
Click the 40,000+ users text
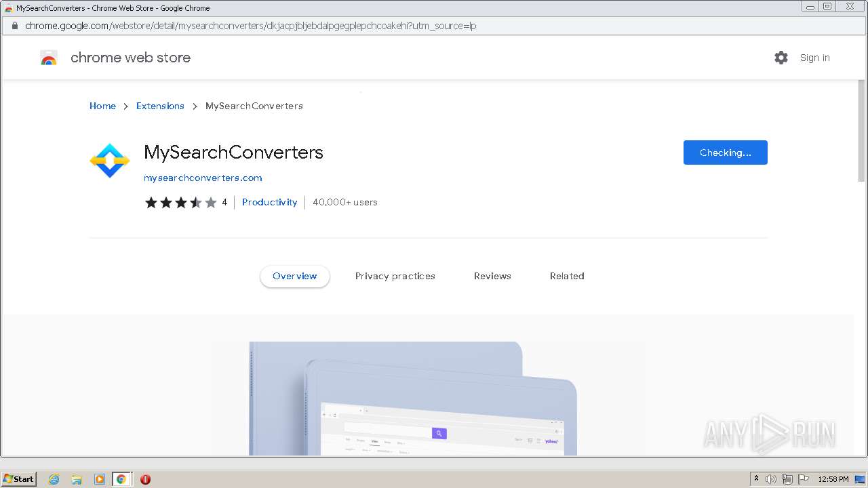pos(345,202)
